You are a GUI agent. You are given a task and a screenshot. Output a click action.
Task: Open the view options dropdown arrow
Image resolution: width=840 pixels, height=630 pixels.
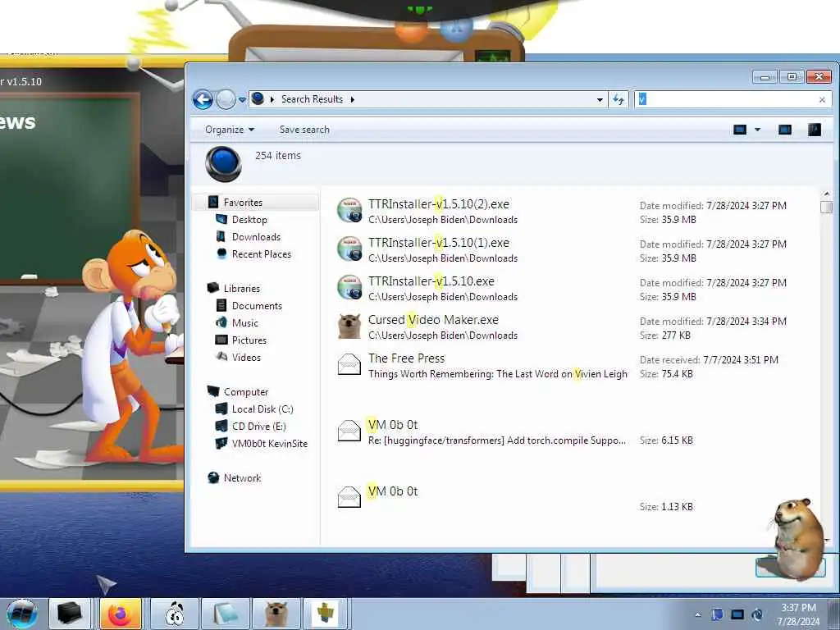click(x=757, y=130)
